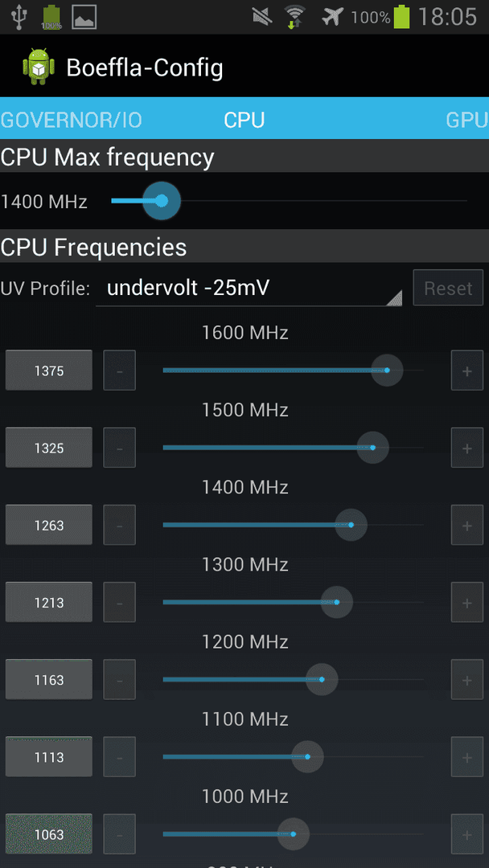Open the UV Profile undervolt -25mV dropdown
Image resolution: width=489 pixels, height=868 pixels.
[x=249, y=288]
